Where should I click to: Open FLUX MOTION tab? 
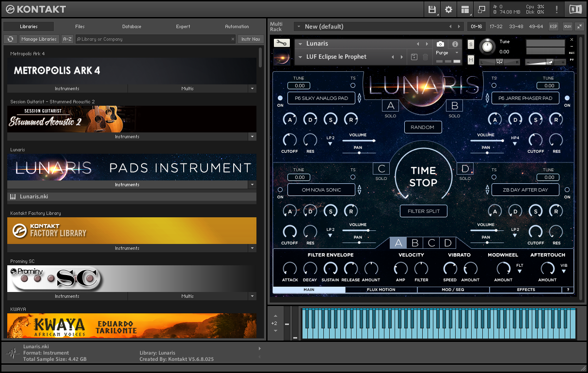point(381,290)
